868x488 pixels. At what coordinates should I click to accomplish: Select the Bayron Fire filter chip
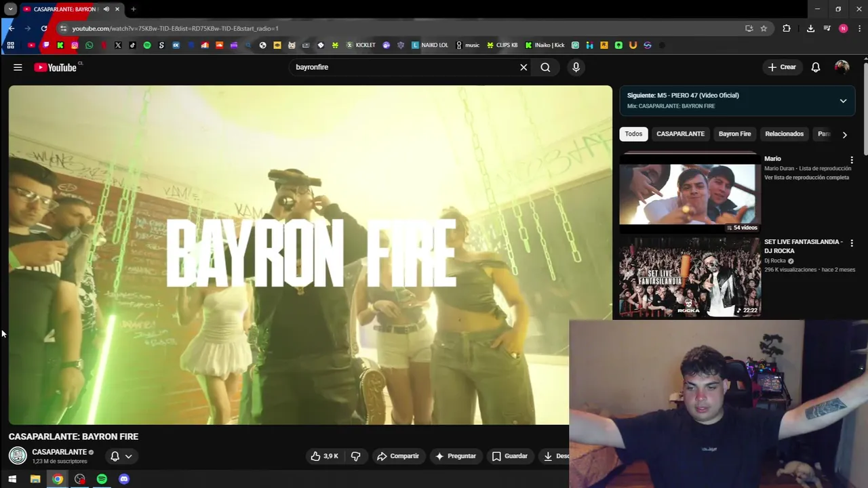(x=734, y=134)
